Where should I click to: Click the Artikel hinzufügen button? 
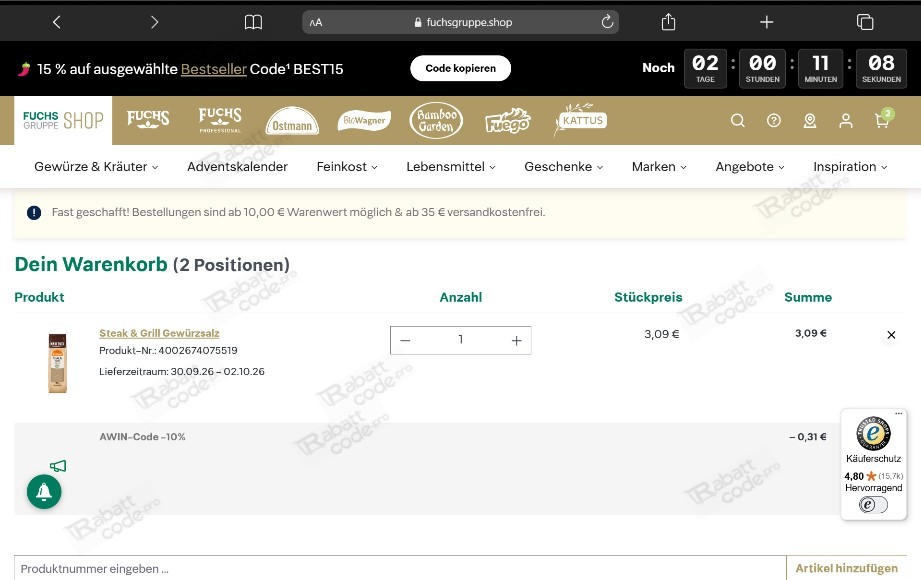(846, 568)
